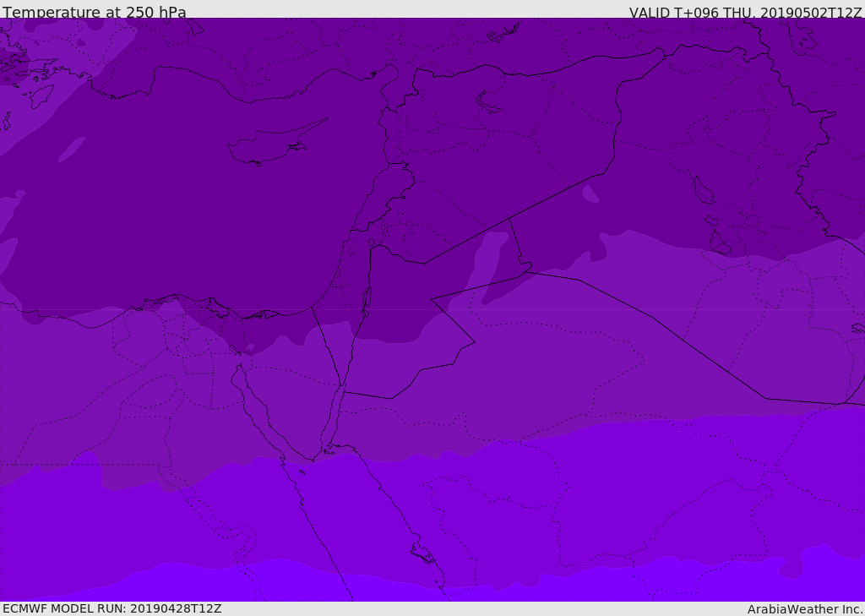Click the 'ECMWF MODEL RUN: 20190428T12Z' footer text
Image resolution: width=865 pixels, height=616 pixels.
pos(112,608)
